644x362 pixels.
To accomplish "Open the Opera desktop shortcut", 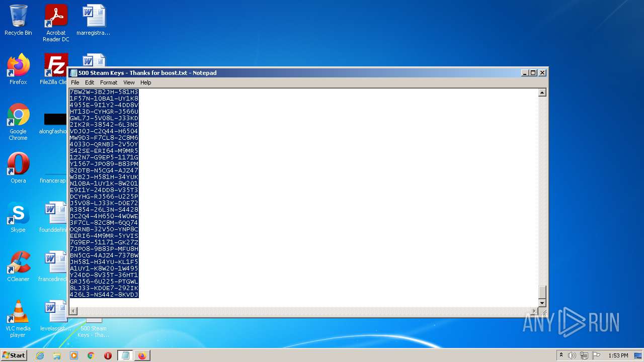I will pyautogui.click(x=18, y=168).
